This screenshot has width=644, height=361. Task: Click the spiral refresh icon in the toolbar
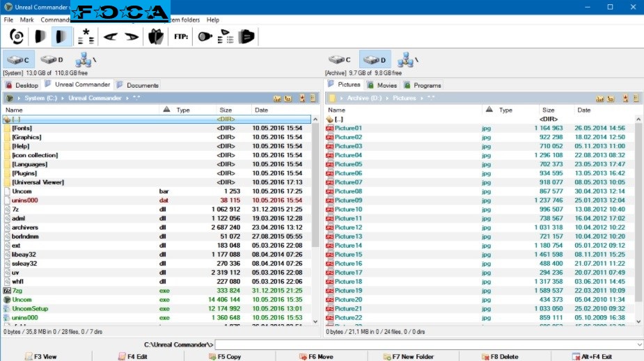point(17,36)
